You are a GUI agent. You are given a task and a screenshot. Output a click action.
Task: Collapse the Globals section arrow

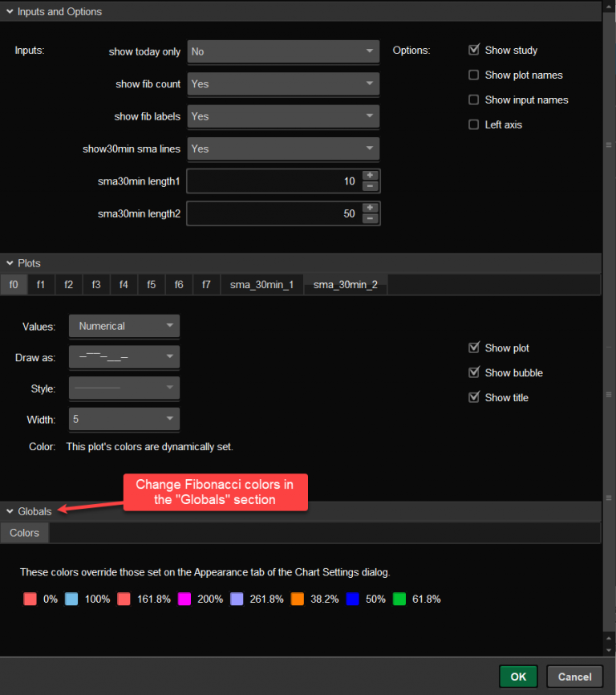tap(10, 511)
